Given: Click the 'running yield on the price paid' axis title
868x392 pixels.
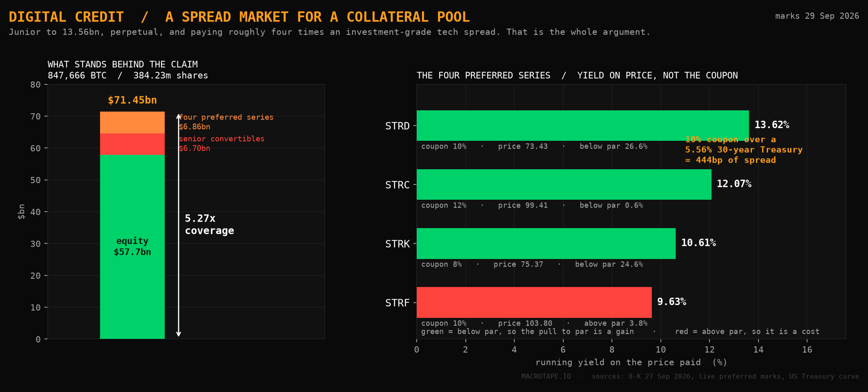Looking at the screenshot, I should coord(631,362).
